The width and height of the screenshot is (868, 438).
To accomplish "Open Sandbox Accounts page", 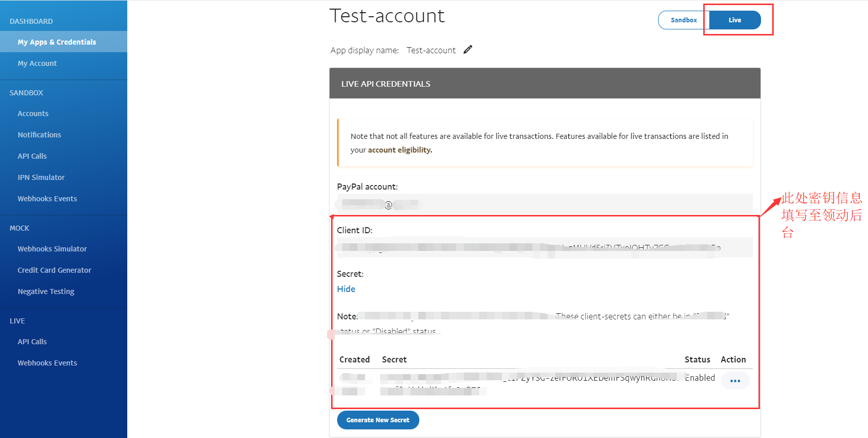I will coord(33,114).
